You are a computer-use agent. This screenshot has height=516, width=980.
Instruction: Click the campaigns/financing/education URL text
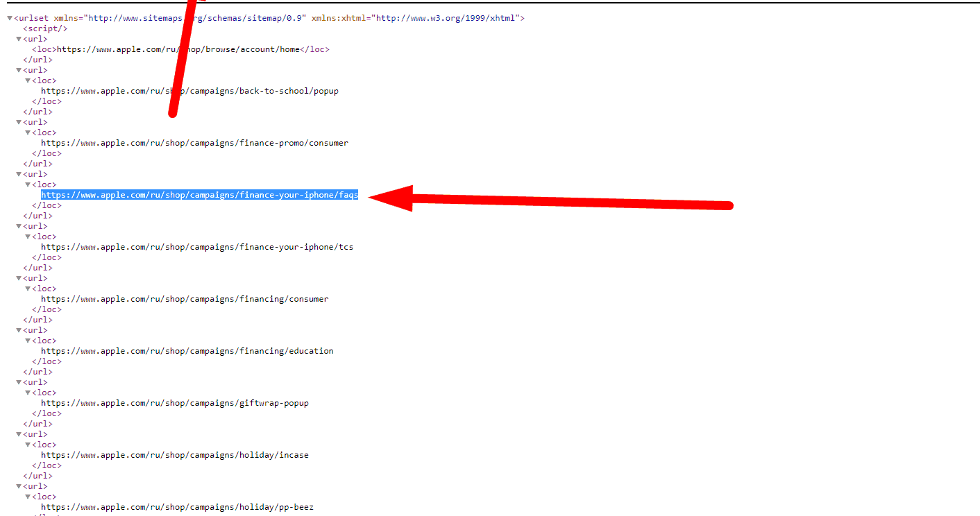click(187, 351)
